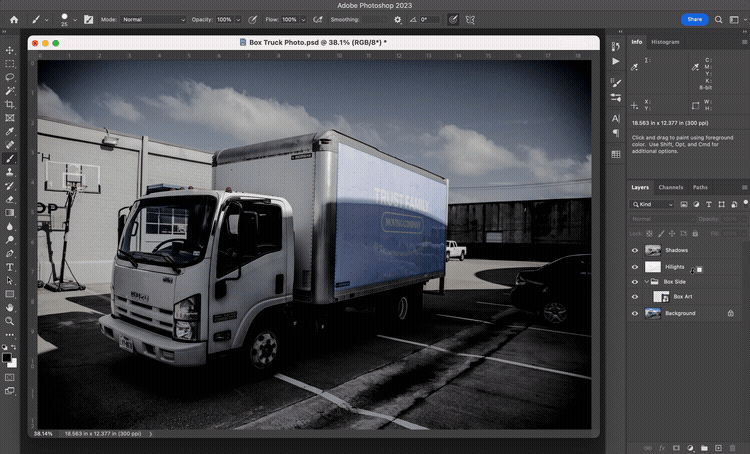
Task: Select the Eraser tool
Action: tap(10, 199)
